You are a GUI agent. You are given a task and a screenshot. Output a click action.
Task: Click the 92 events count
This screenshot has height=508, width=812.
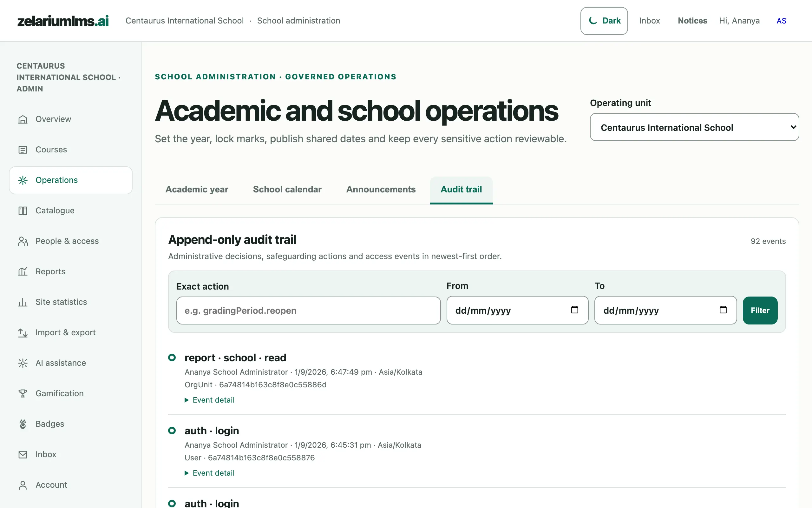coord(768,241)
